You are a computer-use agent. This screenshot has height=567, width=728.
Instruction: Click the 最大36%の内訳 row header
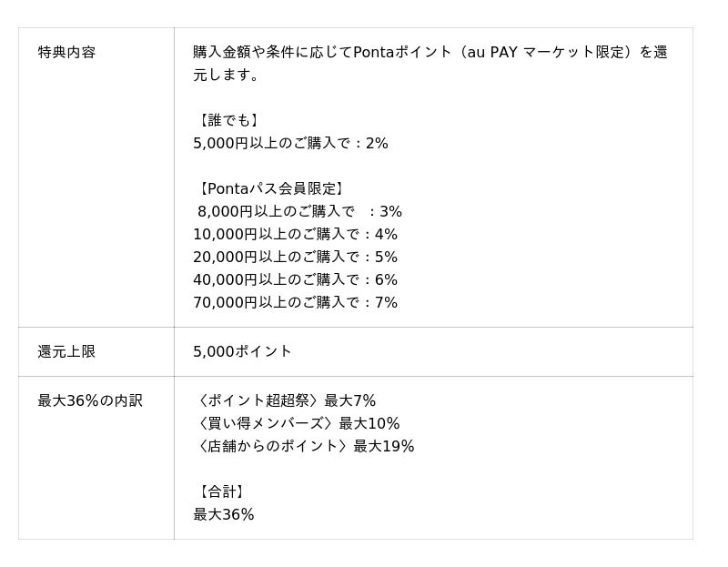(90, 400)
